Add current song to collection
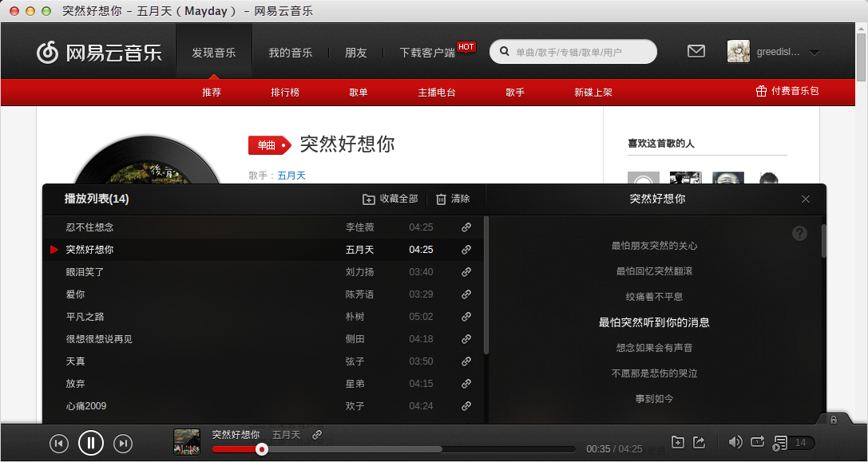The height and width of the screenshot is (462, 868). point(678,442)
